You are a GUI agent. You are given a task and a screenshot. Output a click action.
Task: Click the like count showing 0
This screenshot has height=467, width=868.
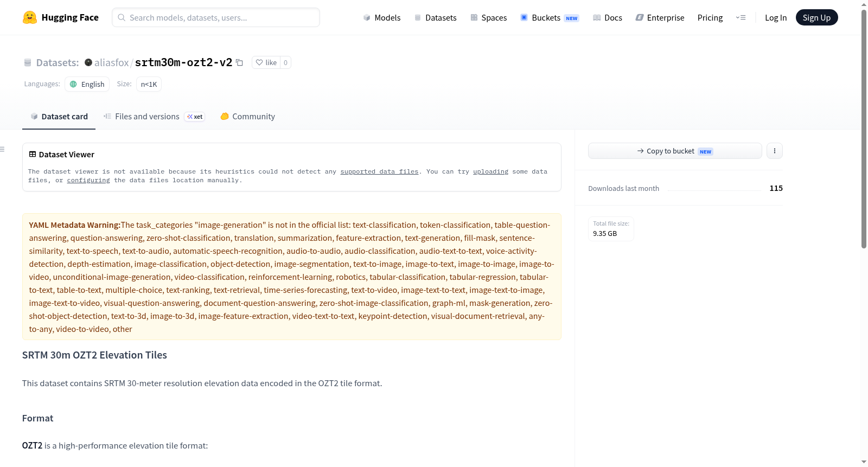click(x=286, y=62)
